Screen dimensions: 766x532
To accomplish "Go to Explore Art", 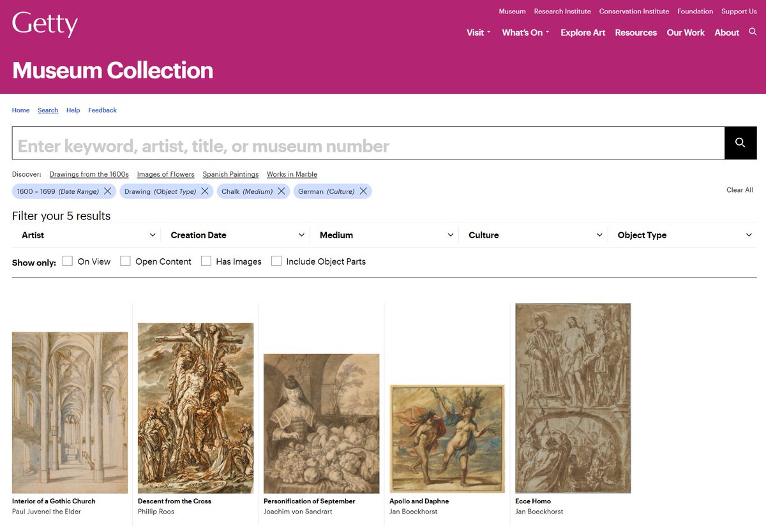I will coord(583,33).
